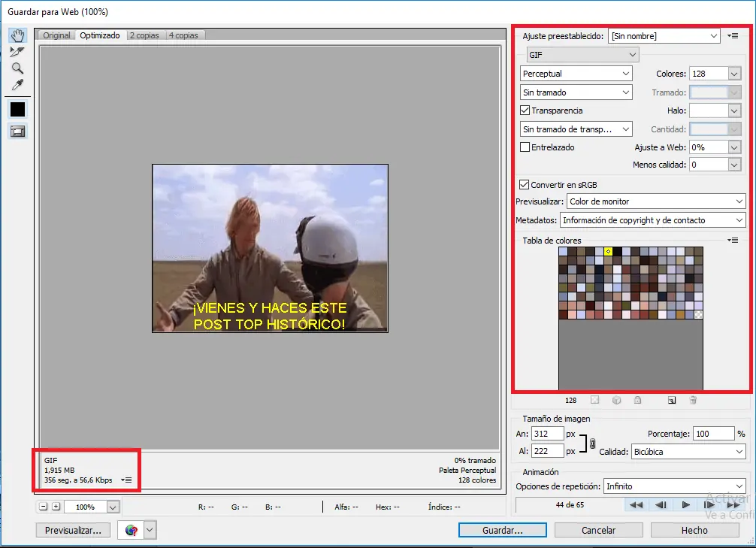
Task: Go to last frame of the animation
Action: (734, 504)
